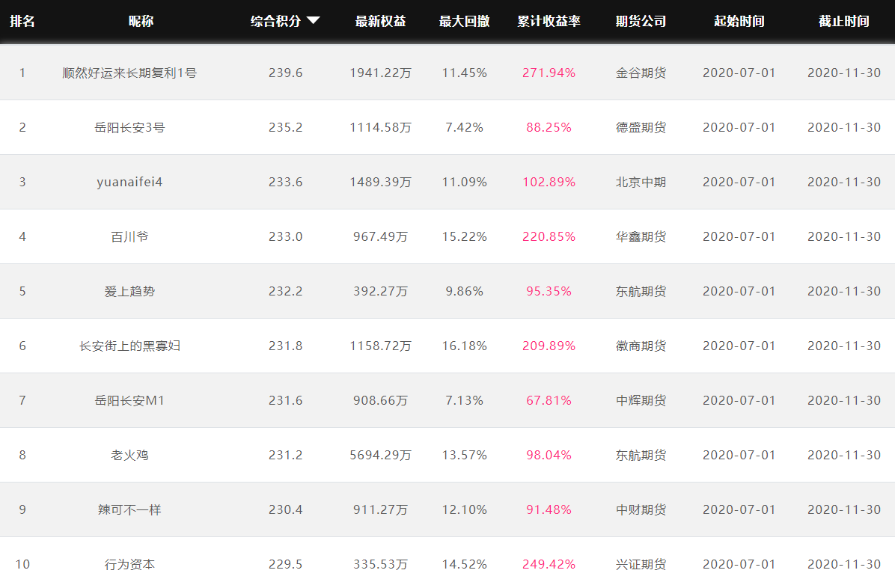Click the 最新权益 column header
This screenshot has height=588, width=895.
[x=380, y=21]
